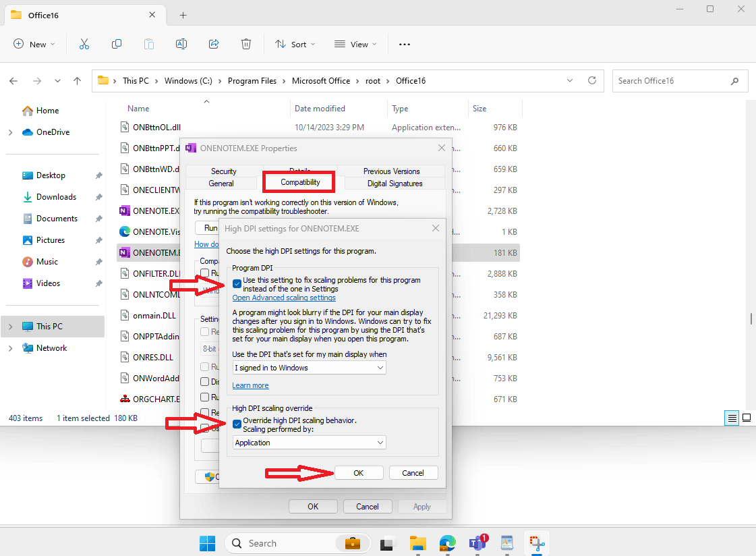
Task: Expand recent locations chevron near navigation arrows
Action: pos(57,81)
